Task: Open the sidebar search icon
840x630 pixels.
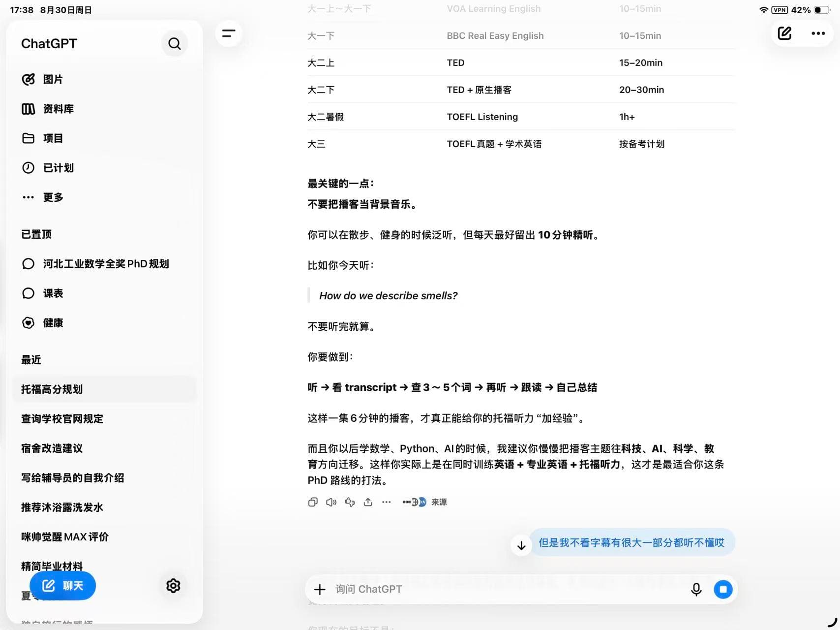Action: pyautogui.click(x=175, y=44)
